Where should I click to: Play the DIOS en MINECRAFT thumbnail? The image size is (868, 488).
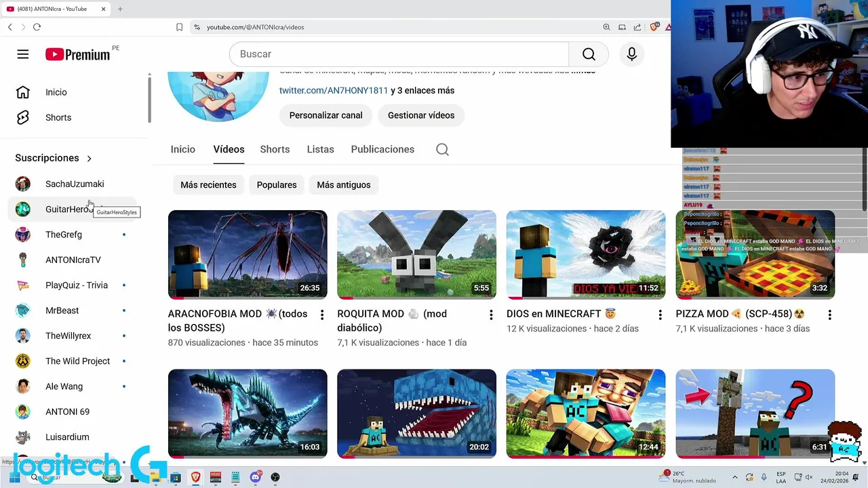(586, 254)
